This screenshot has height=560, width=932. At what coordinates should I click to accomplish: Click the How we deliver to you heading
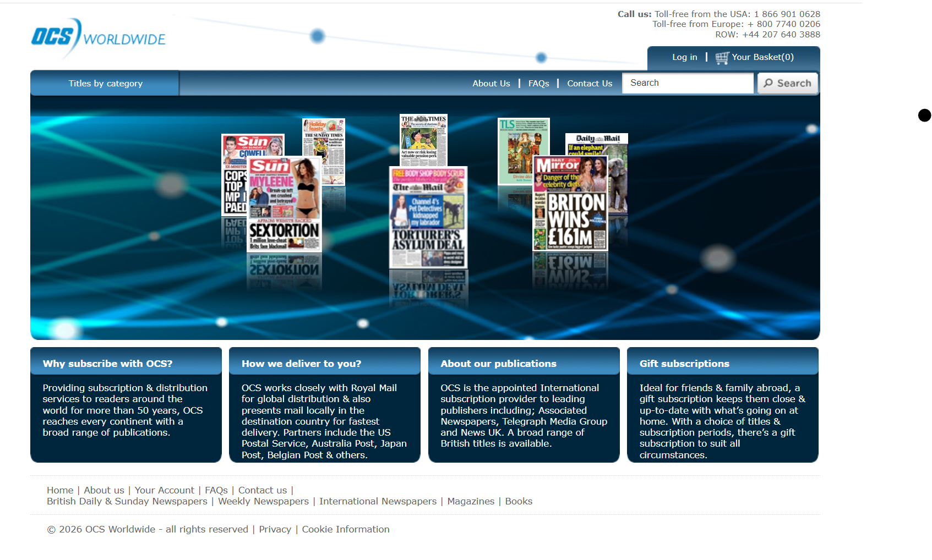pos(301,364)
